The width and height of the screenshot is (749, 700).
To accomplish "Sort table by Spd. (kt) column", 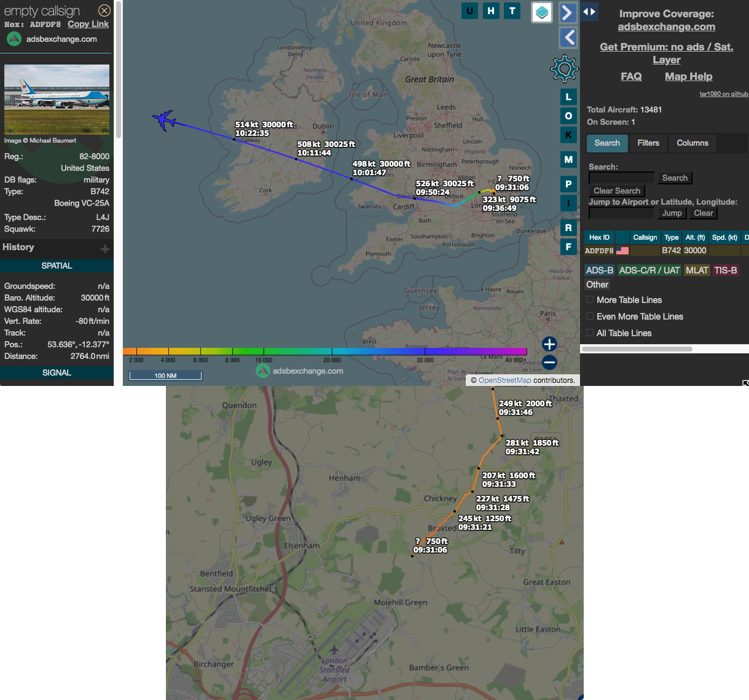I will point(724,237).
